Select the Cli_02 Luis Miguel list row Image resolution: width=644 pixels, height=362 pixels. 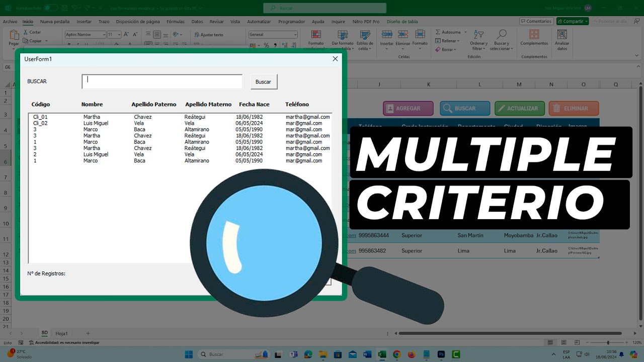(x=180, y=123)
